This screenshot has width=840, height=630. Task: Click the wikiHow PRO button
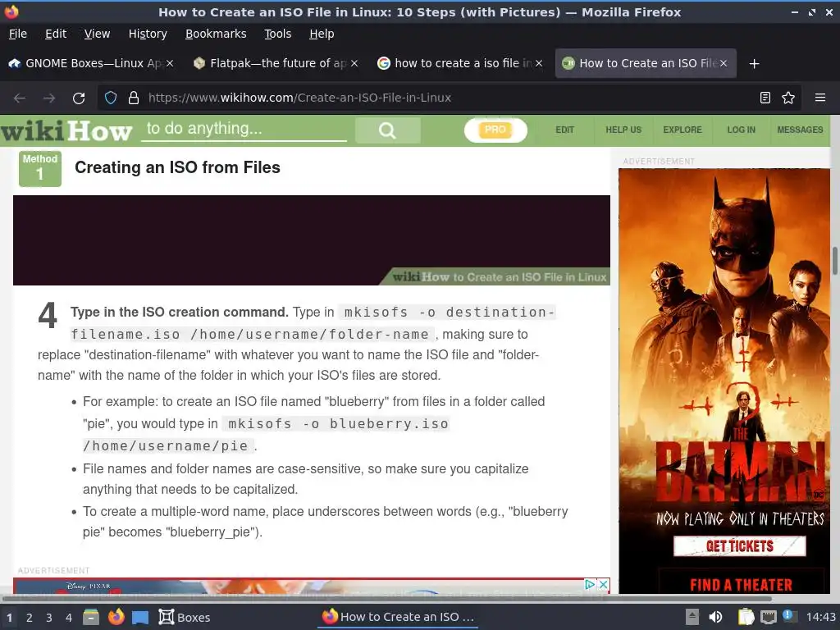495,130
